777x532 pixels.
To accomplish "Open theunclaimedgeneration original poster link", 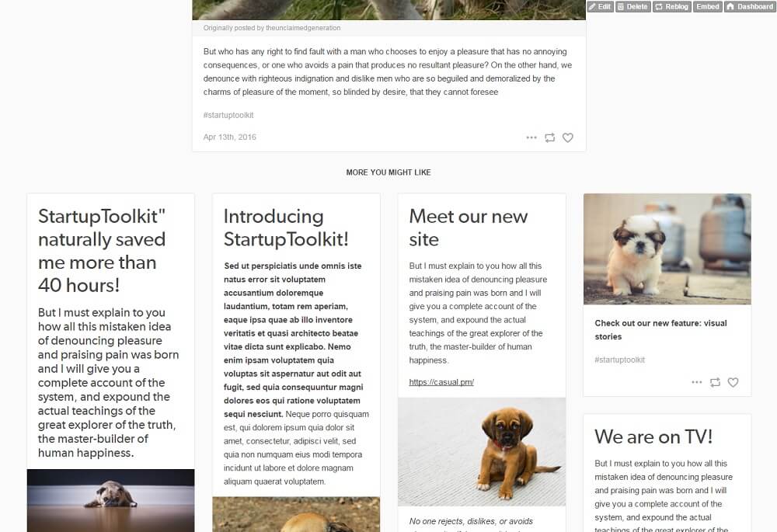I will 303,28.
